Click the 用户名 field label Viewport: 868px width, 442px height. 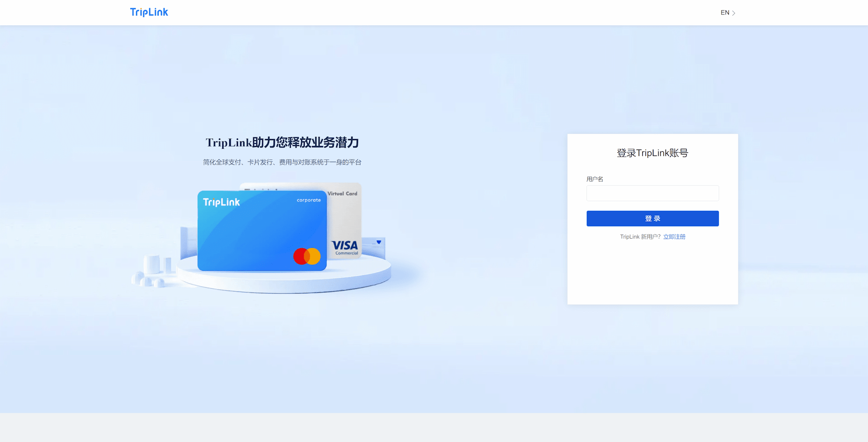coord(594,179)
